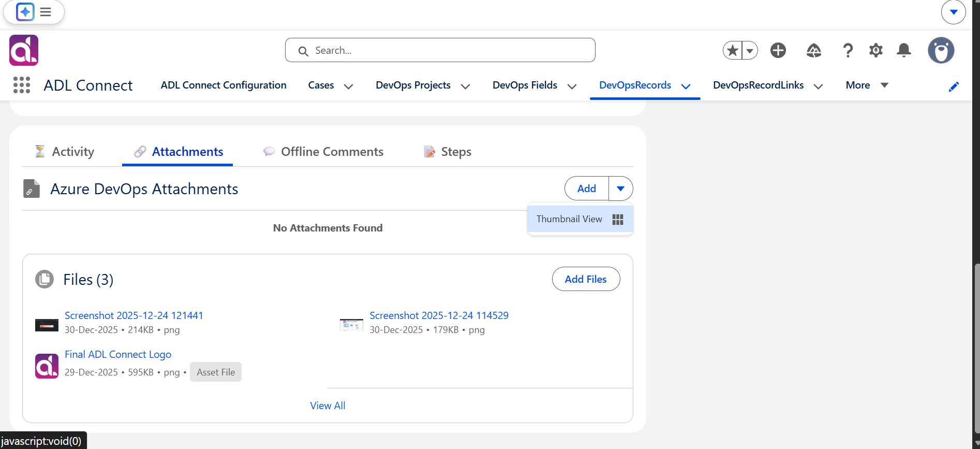Click the ADL Connect logo
The image size is (980, 449).
point(24,50)
